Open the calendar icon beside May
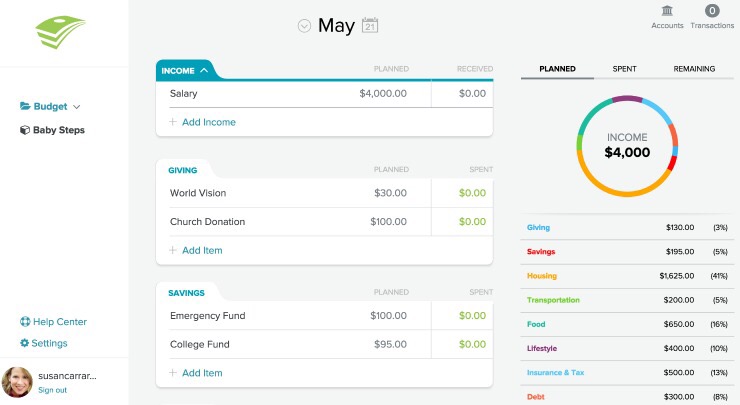 (369, 26)
